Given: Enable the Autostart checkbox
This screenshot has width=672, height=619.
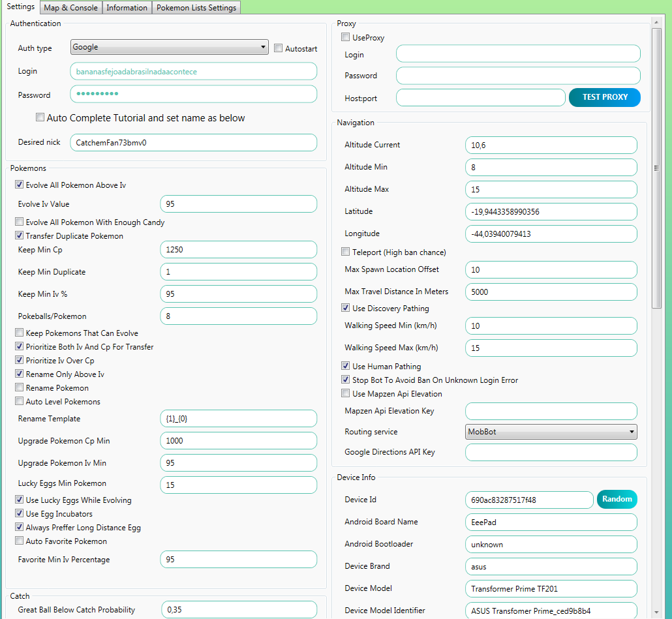Looking at the screenshot, I should click(x=279, y=48).
